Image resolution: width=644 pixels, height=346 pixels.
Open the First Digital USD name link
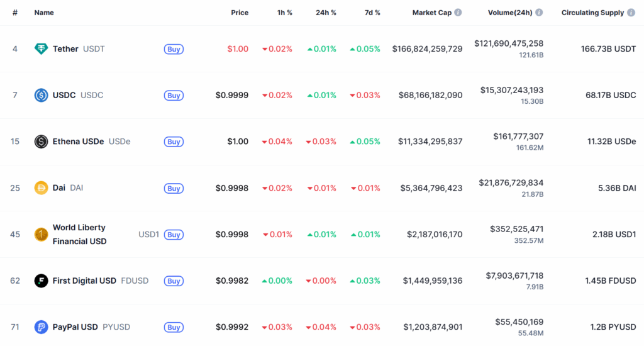point(84,281)
